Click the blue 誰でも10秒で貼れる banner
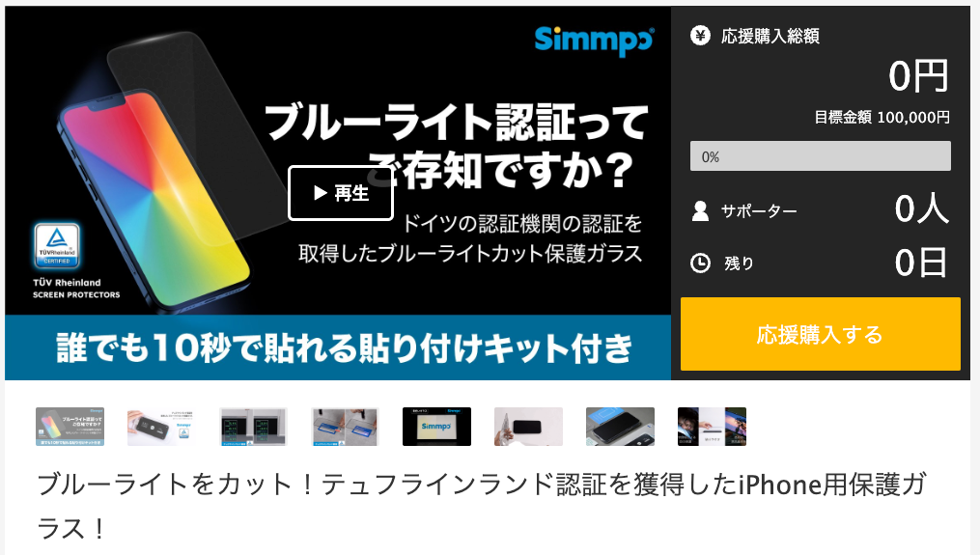 click(338, 347)
